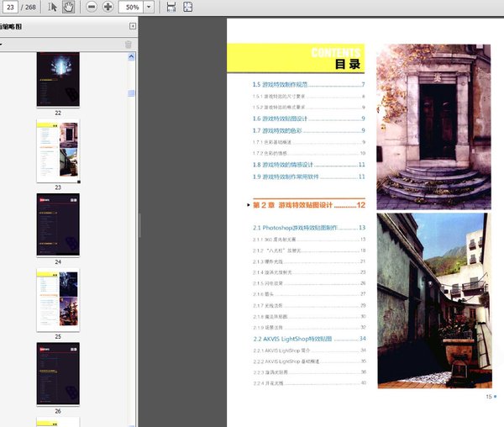Click the fit full page icon

click(188, 7)
